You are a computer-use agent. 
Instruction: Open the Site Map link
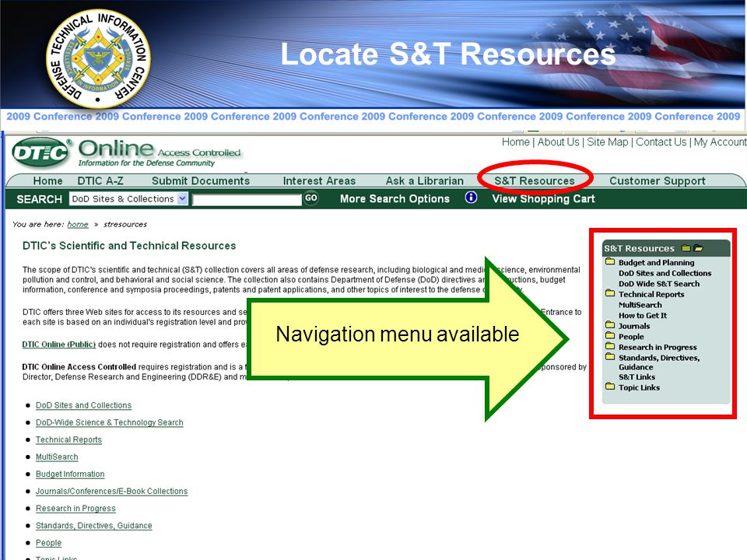(x=608, y=142)
